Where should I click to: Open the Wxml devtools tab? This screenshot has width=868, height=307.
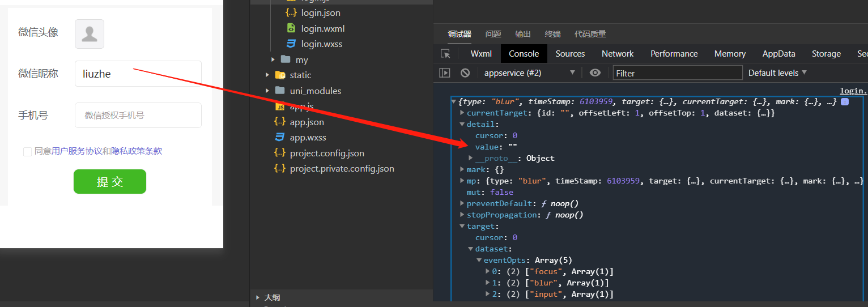482,54
